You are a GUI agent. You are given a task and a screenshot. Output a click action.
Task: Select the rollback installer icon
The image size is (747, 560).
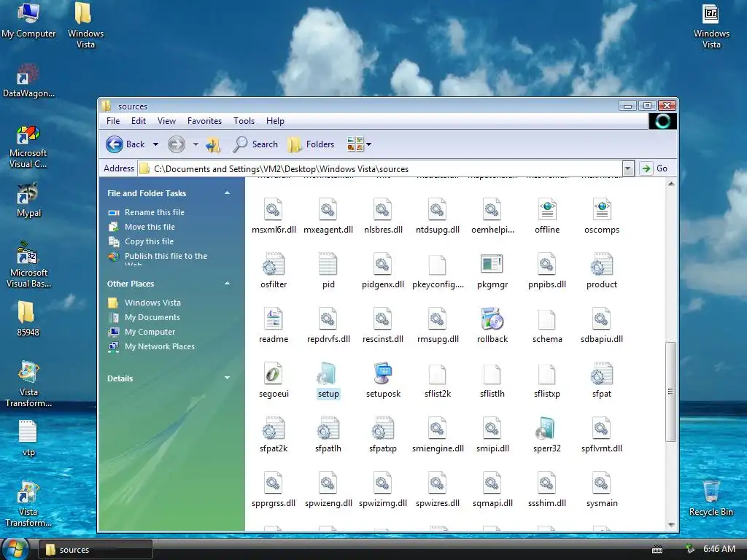pyautogui.click(x=492, y=319)
